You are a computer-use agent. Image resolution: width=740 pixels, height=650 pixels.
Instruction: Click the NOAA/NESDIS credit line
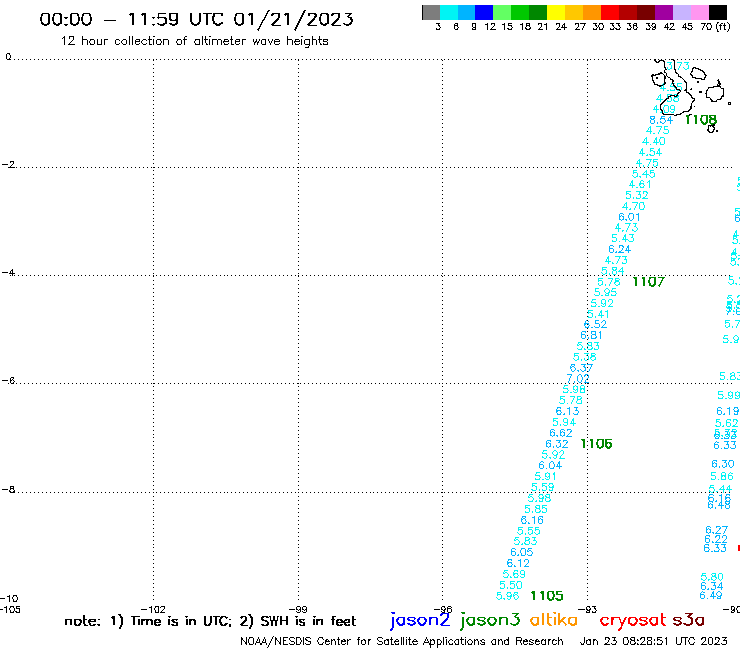tap(402, 642)
